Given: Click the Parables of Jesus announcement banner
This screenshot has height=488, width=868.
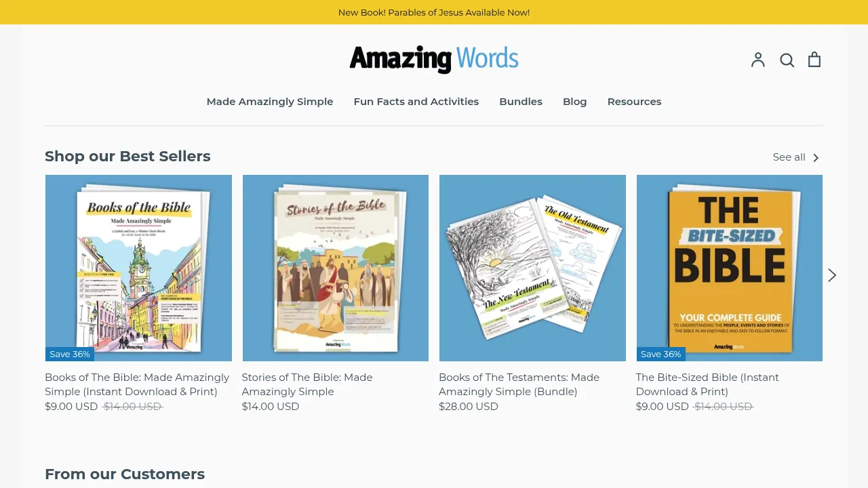Looking at the screenshot, I should 434,12.
